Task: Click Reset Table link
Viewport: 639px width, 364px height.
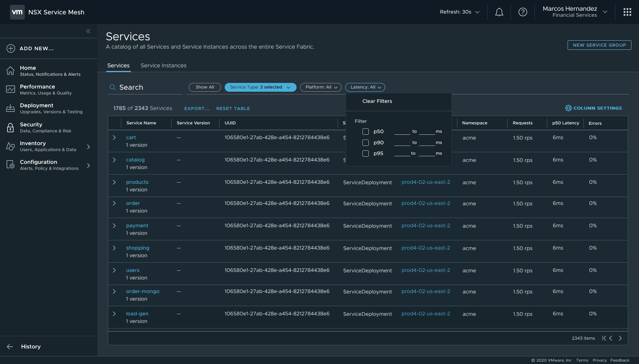Action: point(233,108)
